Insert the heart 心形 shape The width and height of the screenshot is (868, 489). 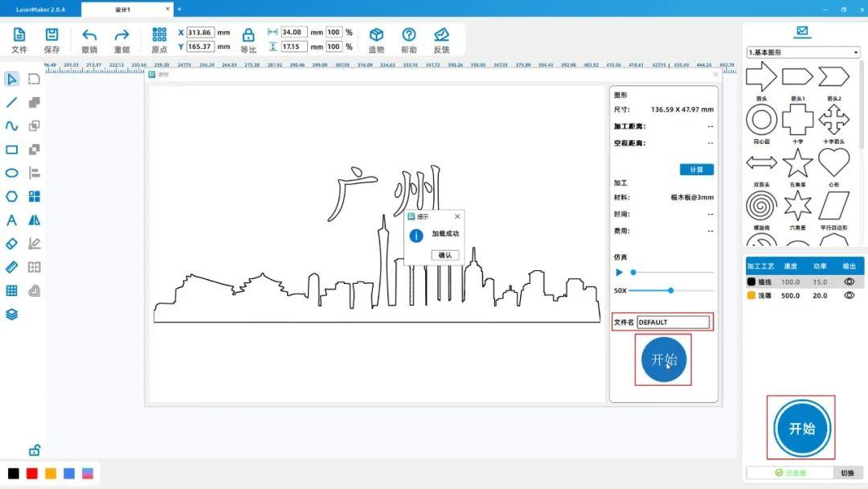point(833,163)
